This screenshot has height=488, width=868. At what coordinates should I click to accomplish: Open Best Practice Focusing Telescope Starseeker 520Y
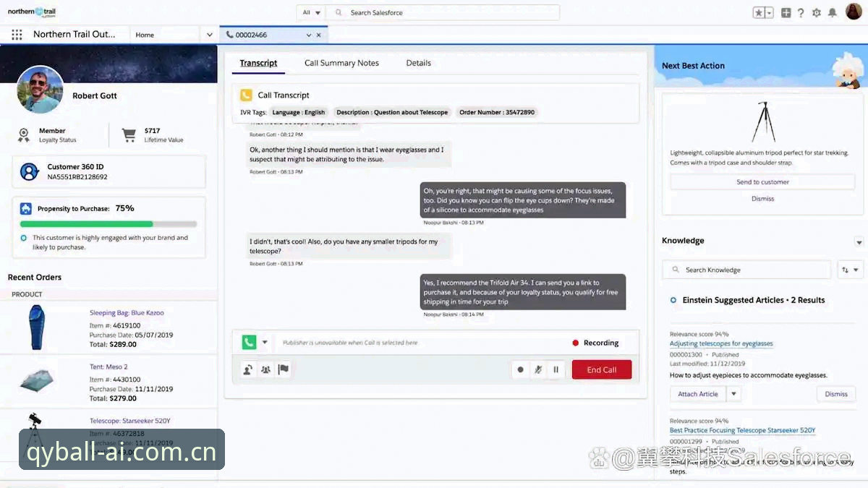742,430
